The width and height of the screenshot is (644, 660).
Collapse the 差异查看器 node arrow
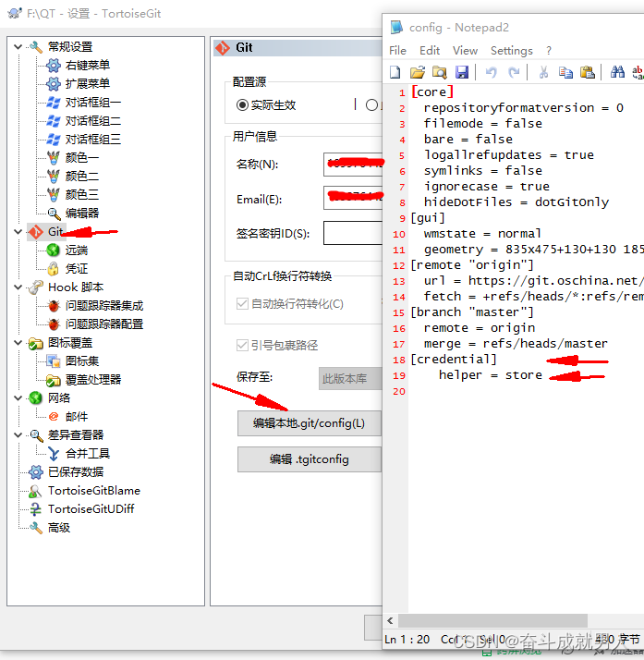pos(18,434)
